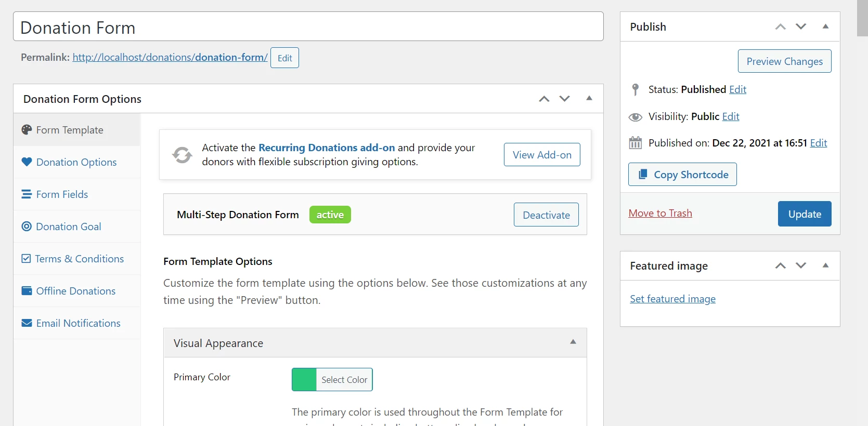Move Featured image panel down

[x=801, y=265]
